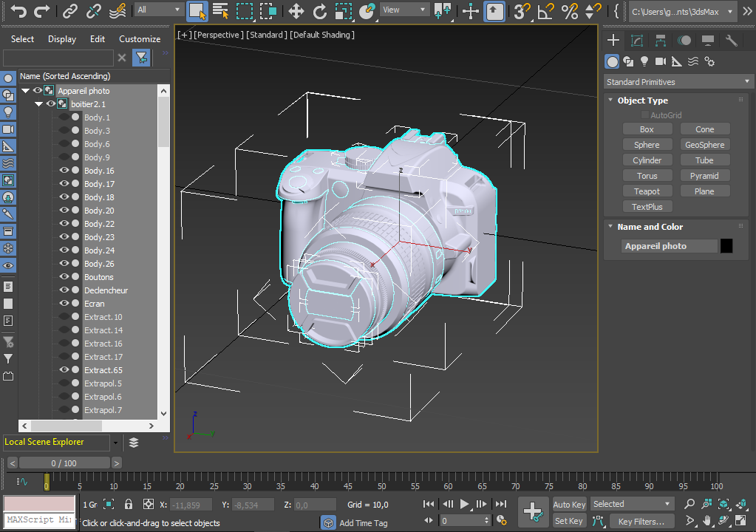The width and height of the screenshot is (756, 532).
Task: Hide the Body.16 object via eye icon
Action: tap(64, 171)
